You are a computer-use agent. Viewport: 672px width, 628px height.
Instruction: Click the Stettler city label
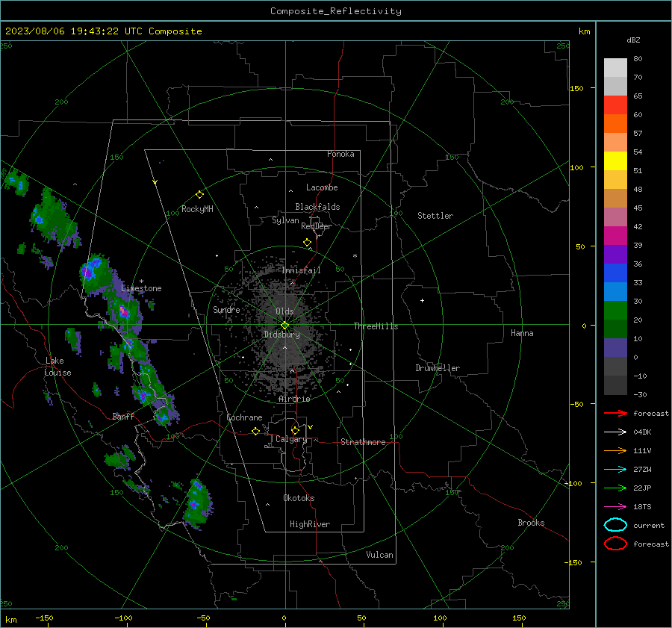pyautogui.click(x=435, y=216)
